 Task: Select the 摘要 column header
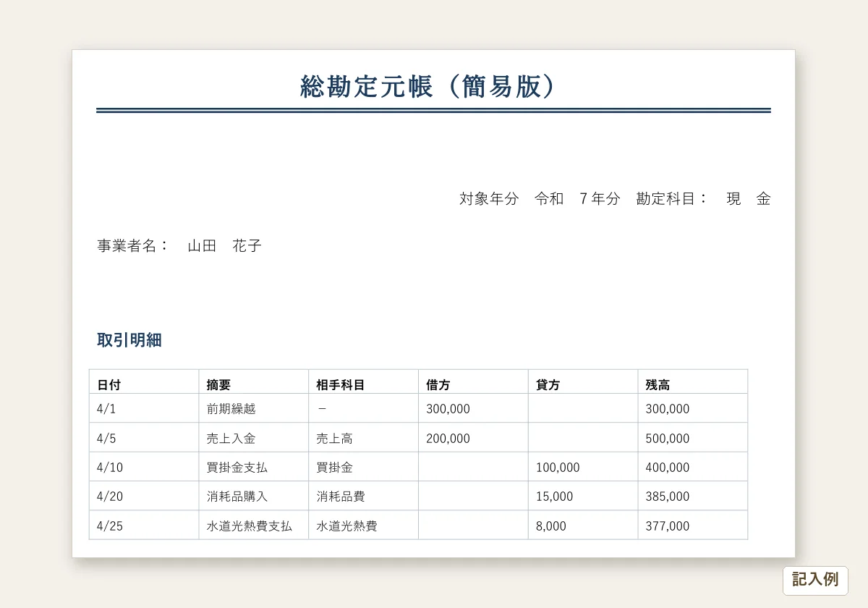point(254,385)
